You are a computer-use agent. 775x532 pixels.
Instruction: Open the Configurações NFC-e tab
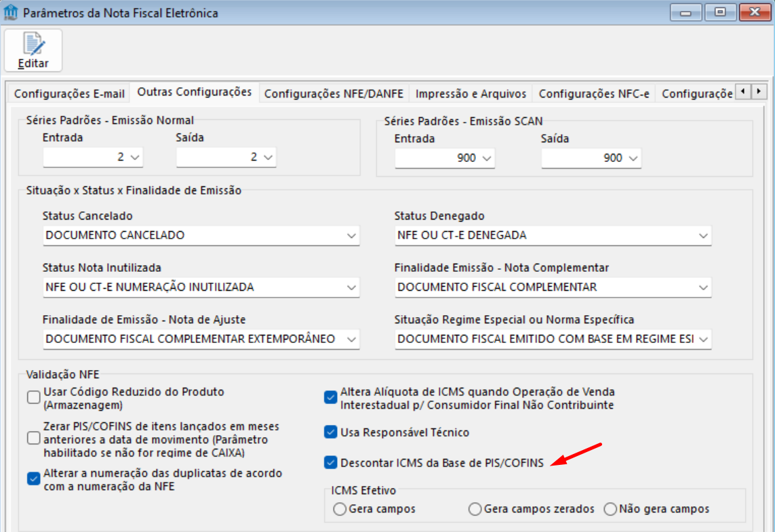click(x=593, y=94)
